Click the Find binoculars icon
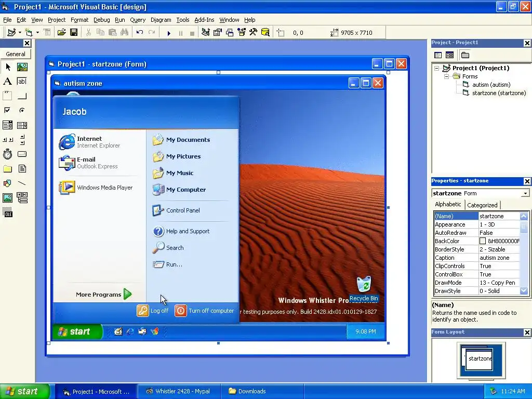 coord(125,32)
